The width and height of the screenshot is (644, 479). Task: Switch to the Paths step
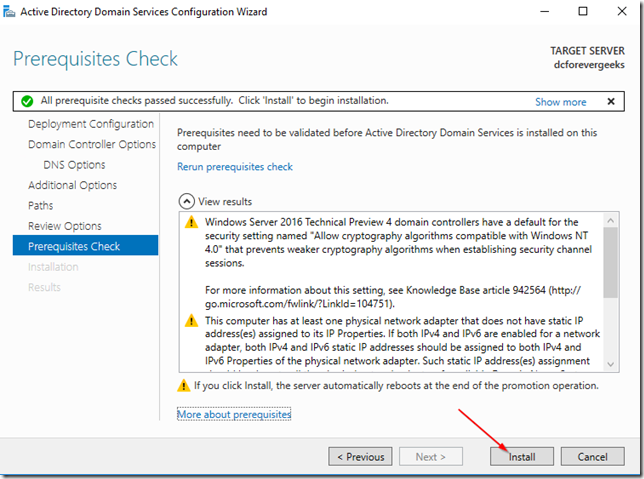(x=42, y=206)
